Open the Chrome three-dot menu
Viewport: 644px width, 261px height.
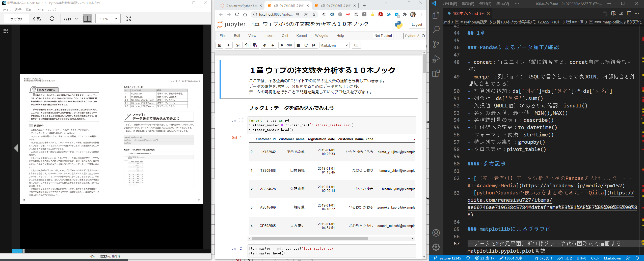(x=421, y=14)
